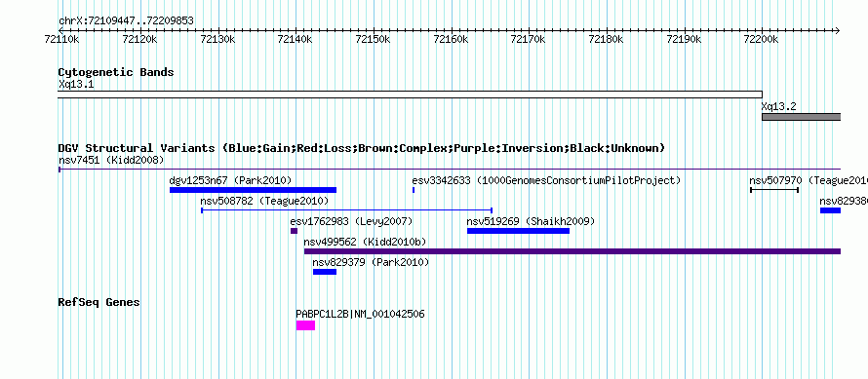Open the RefSeq Genes track title
868x379 pixels.
coord(99,303)
